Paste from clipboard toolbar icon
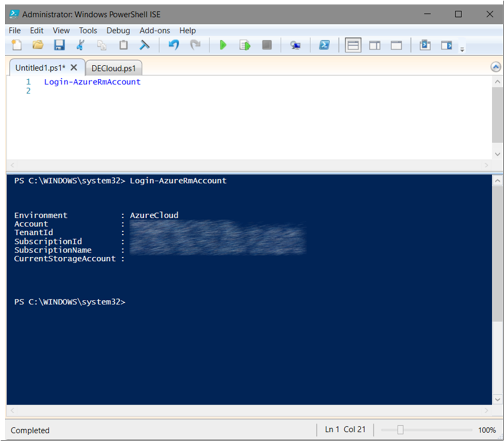This screenshot has height=441, width=504. (123, 45)
